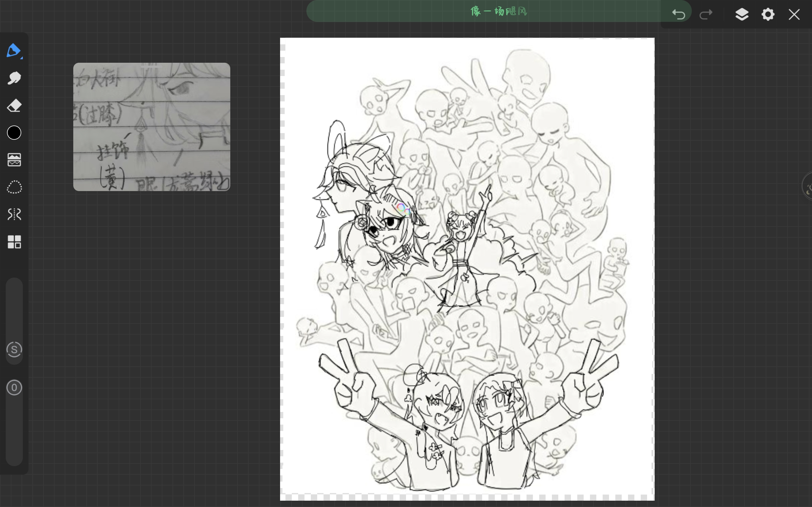Image resolution: width=812 pixels, height=507 pixels.
Task: Activate the lasso selection tool
Action: tap(14, 187)
